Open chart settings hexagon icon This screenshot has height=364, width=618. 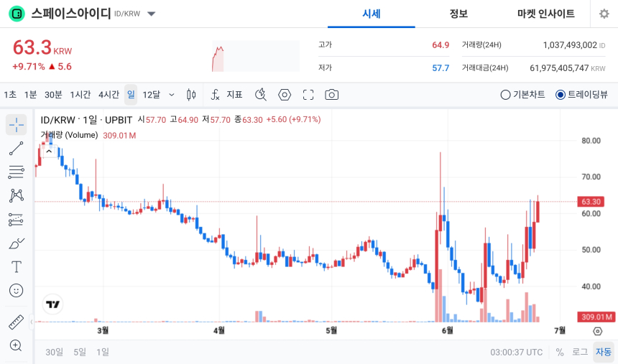(284, 95)
